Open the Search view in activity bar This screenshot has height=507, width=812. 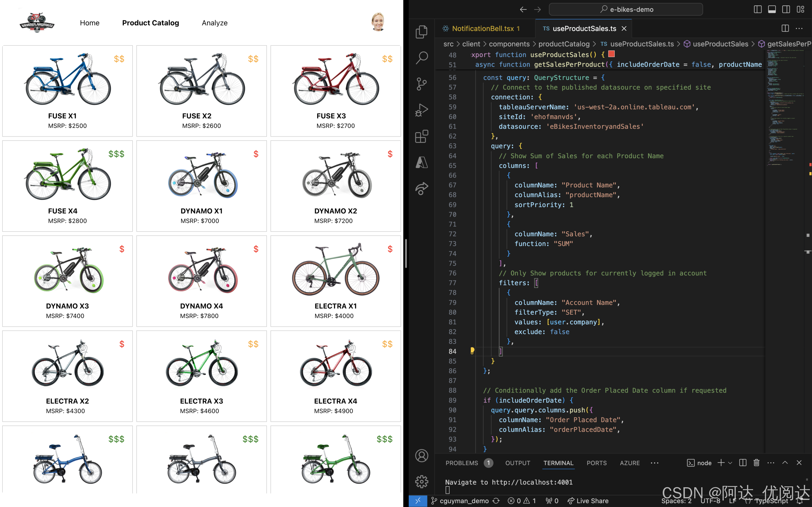pyautogui.click(x=421, y=58)
